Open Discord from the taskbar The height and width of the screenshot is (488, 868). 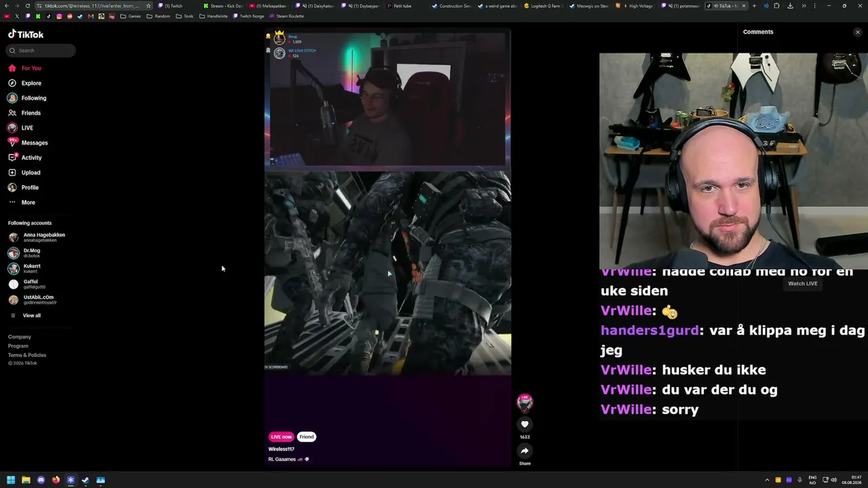[41, 481]
